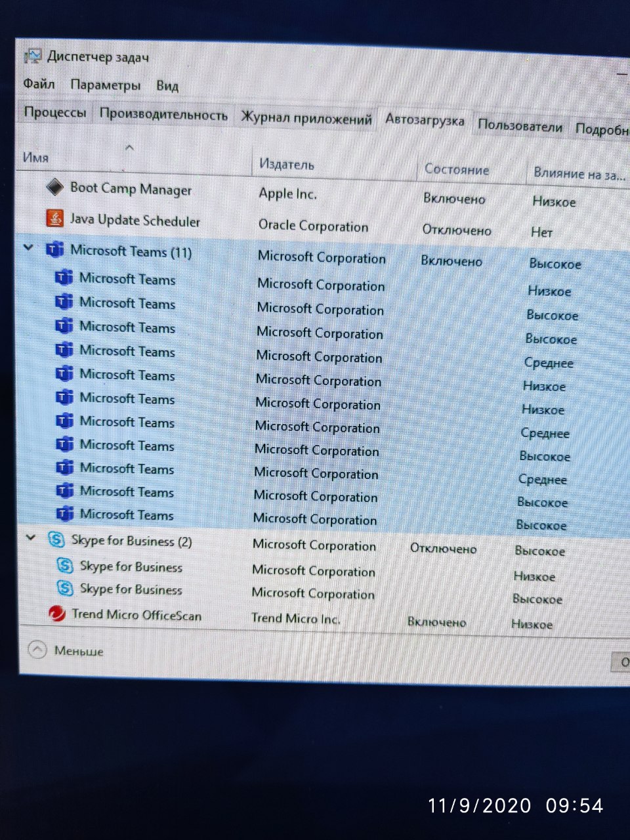
Task: Click Включено status of Boot Camp Manager
Action: 454,199
